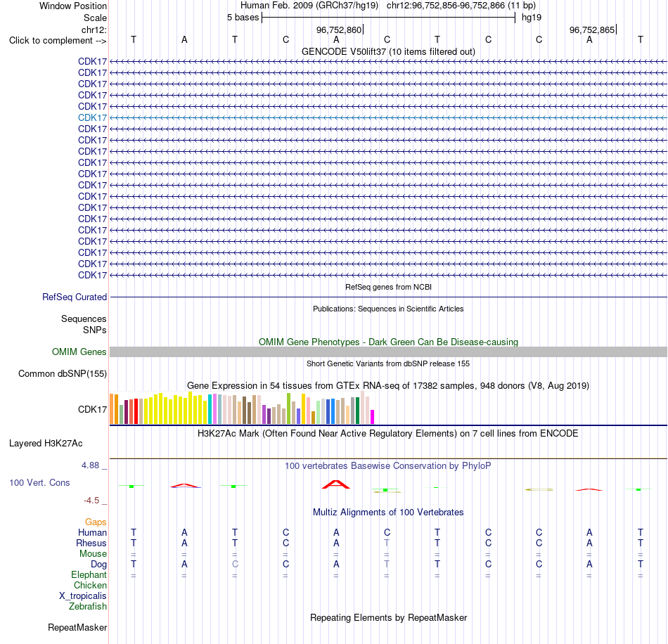Open the 'RefSeq genes from NCBI' title
The image size is (668, 644).
click(x=388, y=287)
